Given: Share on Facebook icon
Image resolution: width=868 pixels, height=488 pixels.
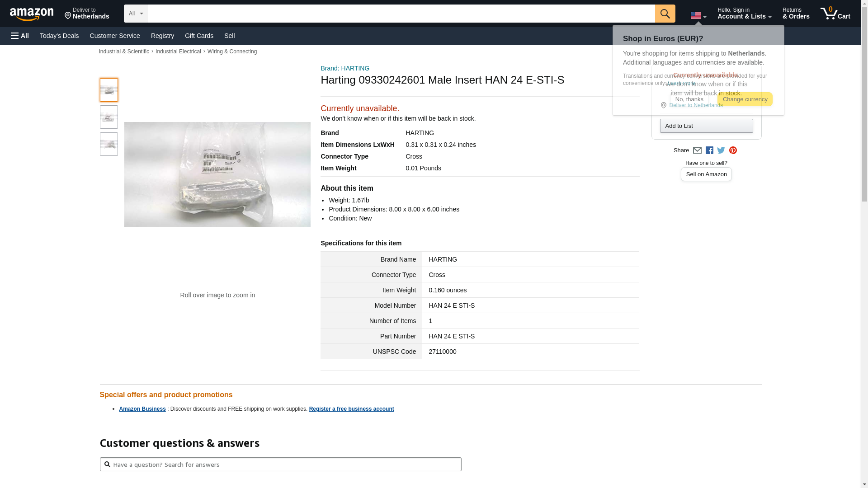Looking at the screenshot, I should (x=709, y=150).
